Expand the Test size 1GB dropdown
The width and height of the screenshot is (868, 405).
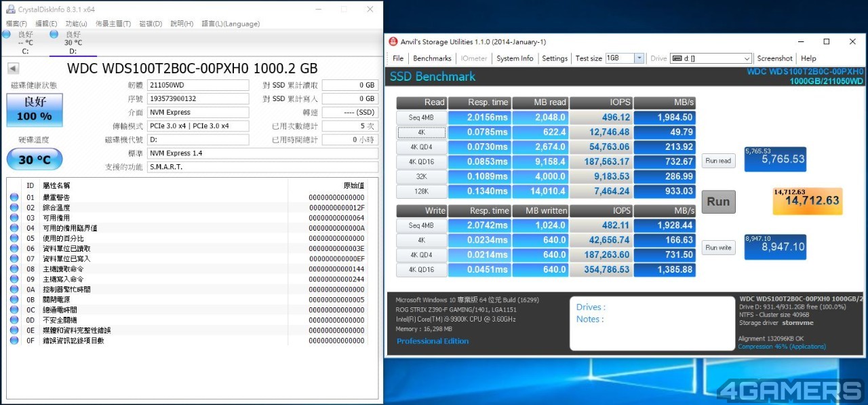point(639,58)
